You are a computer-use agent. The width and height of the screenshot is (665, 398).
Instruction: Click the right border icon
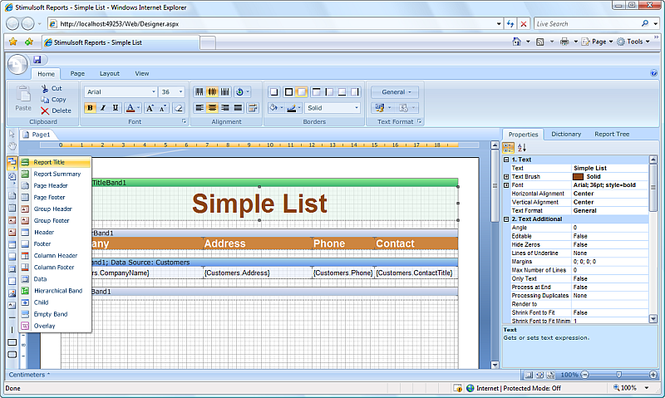[x=355, y=92]
